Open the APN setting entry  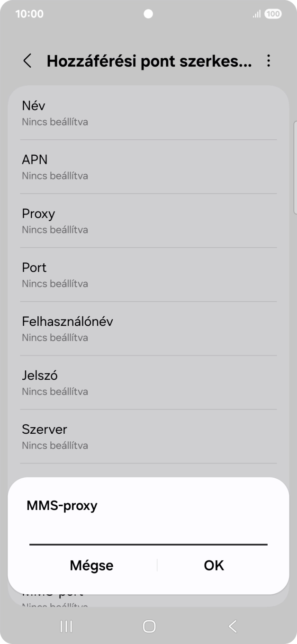tap(148, 167)
